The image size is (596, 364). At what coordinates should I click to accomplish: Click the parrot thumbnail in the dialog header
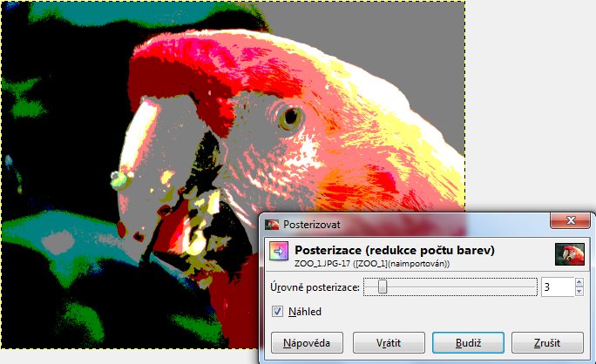click(x=570, y=254)
